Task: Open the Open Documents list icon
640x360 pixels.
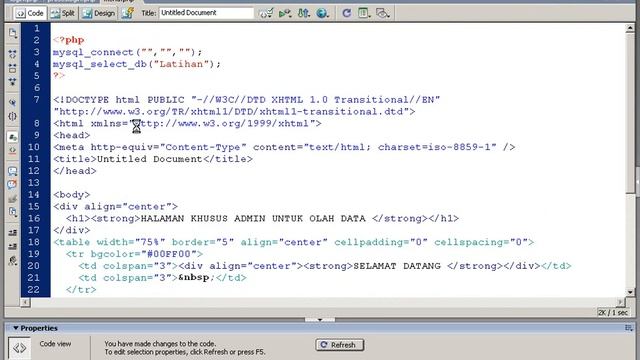Action: [13, 33]
